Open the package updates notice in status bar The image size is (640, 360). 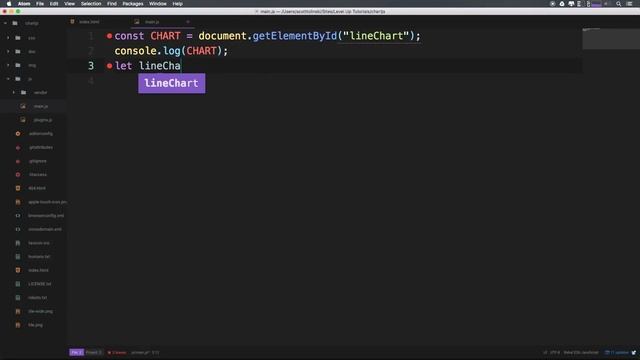click(x=617, y=352)
